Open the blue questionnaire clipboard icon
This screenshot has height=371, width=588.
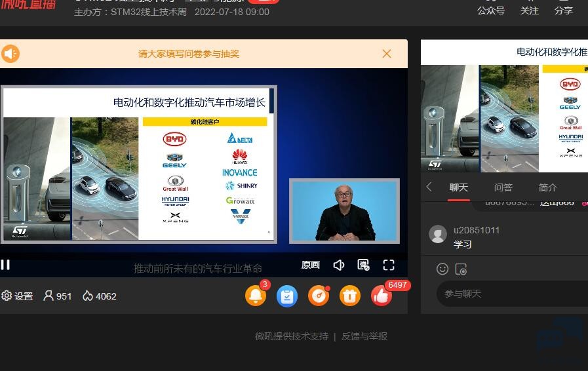point(287,296)
